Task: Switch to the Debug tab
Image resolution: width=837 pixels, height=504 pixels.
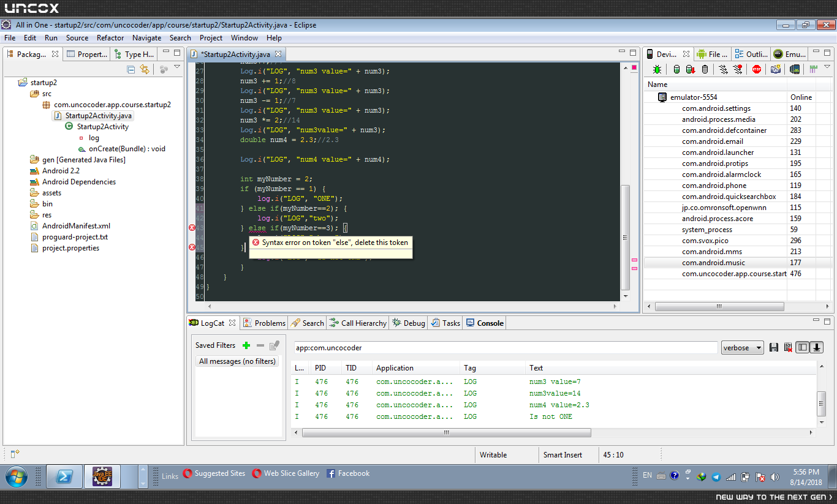Action: (x=409, y=323)
